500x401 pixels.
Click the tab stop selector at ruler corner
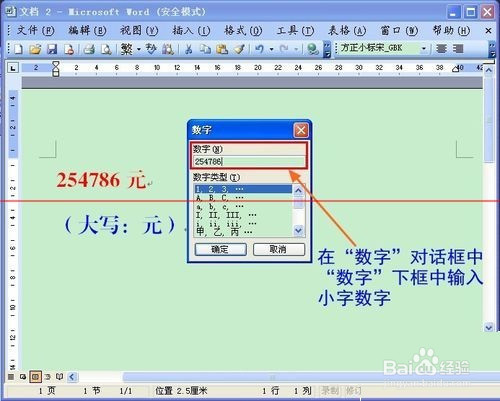click(x=13, y=68)
